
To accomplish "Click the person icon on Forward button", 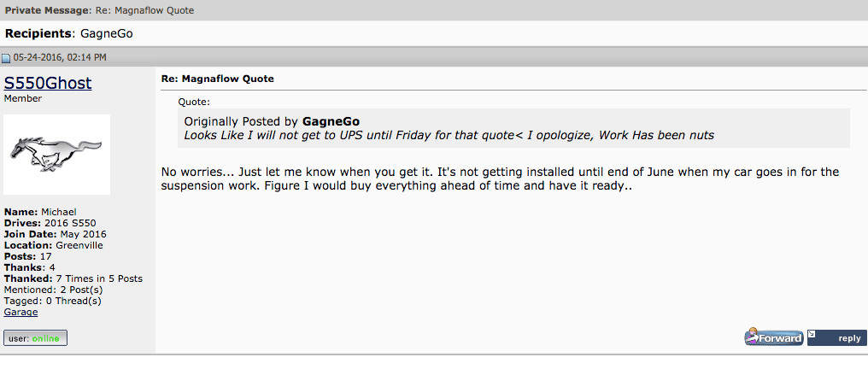I will (x=752, y=337).
